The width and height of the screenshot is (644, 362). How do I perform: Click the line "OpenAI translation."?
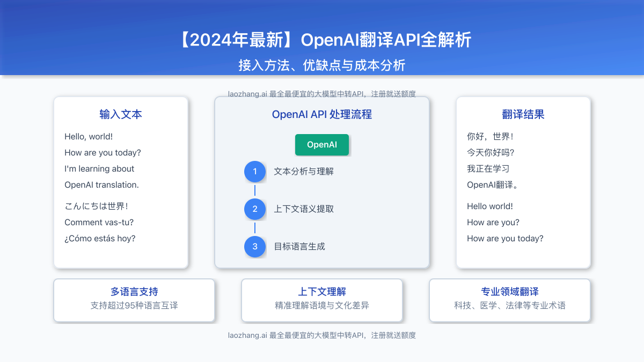101,185
